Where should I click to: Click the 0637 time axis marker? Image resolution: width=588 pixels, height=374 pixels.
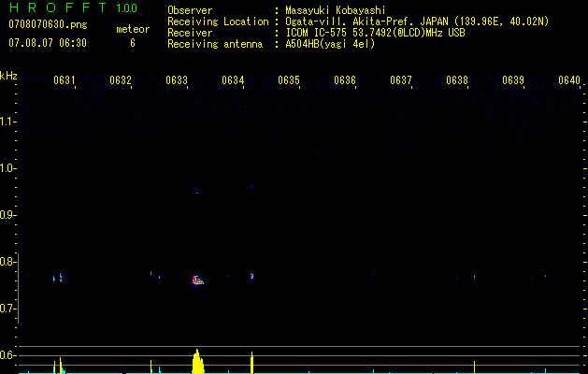401,80
